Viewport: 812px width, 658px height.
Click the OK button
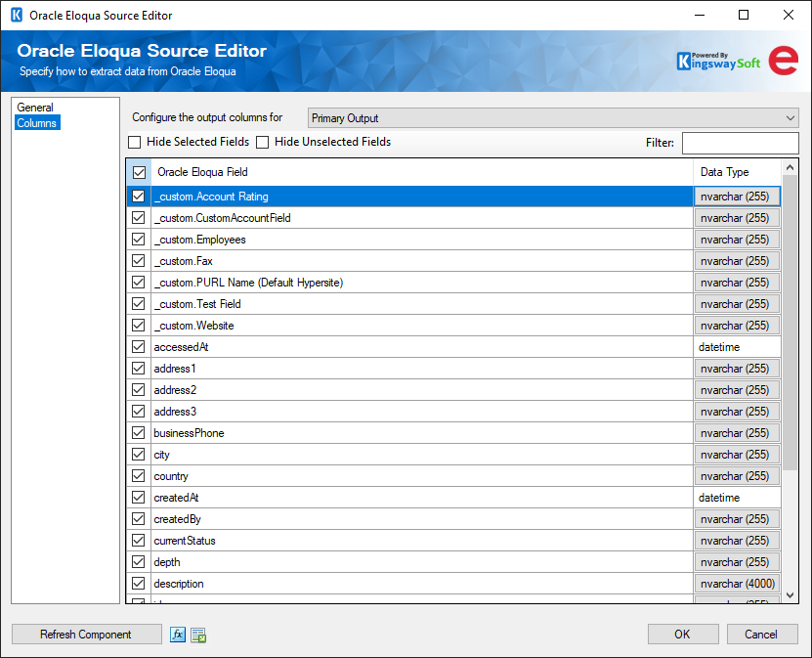pos(683,635)
